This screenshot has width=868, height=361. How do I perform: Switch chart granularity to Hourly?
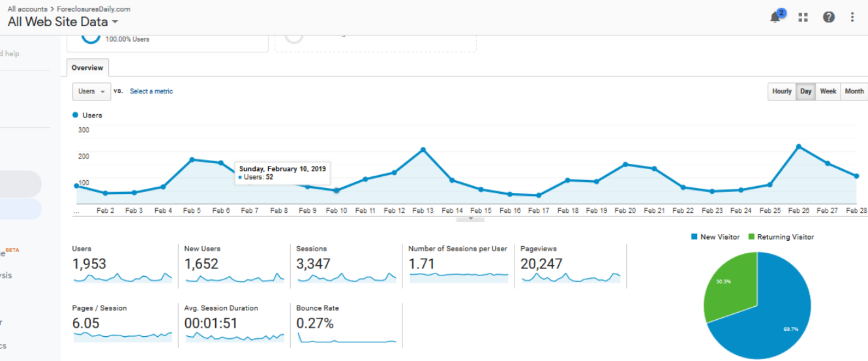tap(781, 91)
